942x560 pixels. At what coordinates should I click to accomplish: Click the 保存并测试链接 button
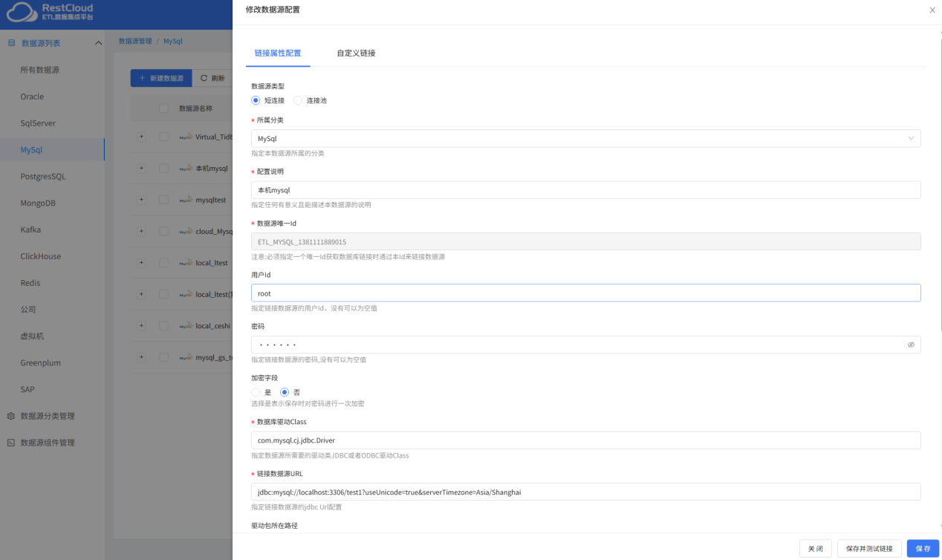[870, 548]
